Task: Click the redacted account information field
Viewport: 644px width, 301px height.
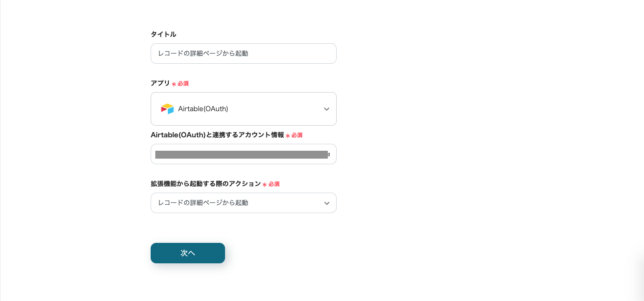Action: (x=241, y=154)
